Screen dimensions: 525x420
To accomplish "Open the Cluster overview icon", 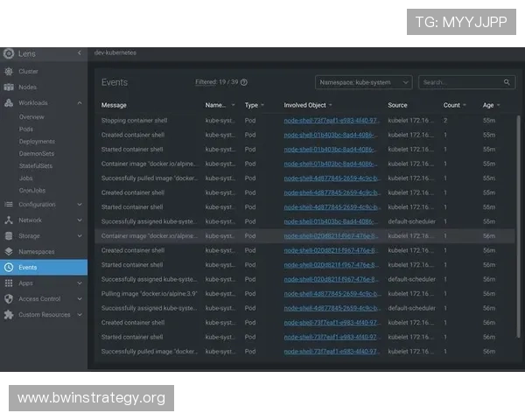I will coord(9,71).
